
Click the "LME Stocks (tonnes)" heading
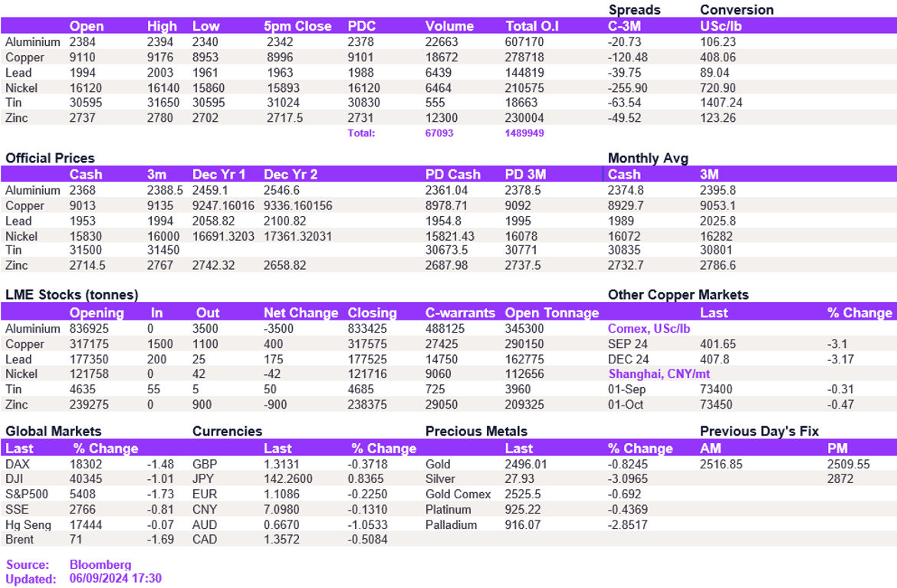click(x=71, y=295)
